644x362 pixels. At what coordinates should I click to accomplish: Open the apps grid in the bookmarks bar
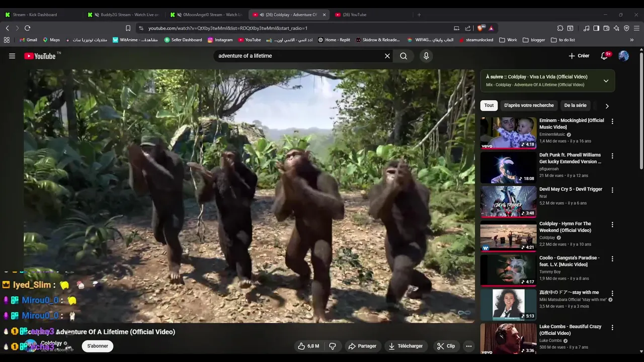(x=7, y=40)
